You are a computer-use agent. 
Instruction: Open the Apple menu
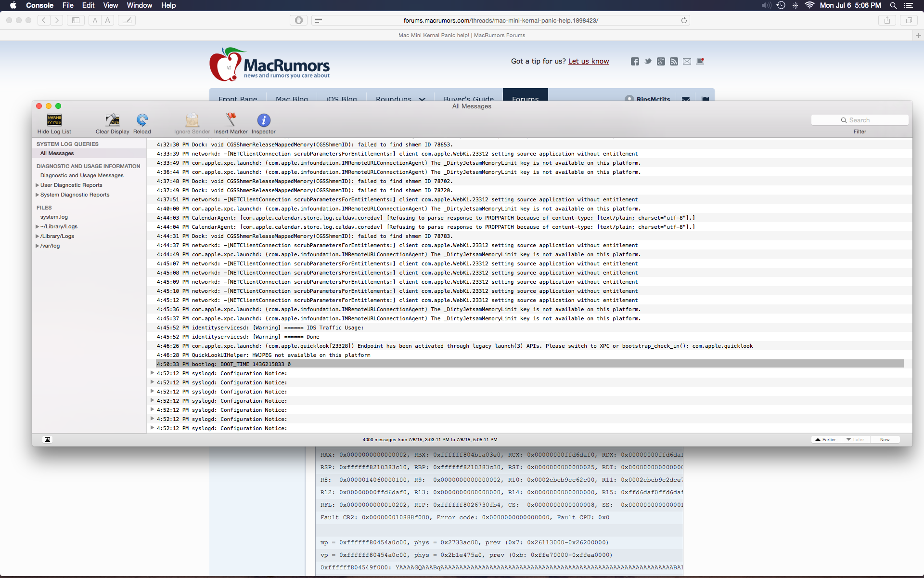[13, 5]
